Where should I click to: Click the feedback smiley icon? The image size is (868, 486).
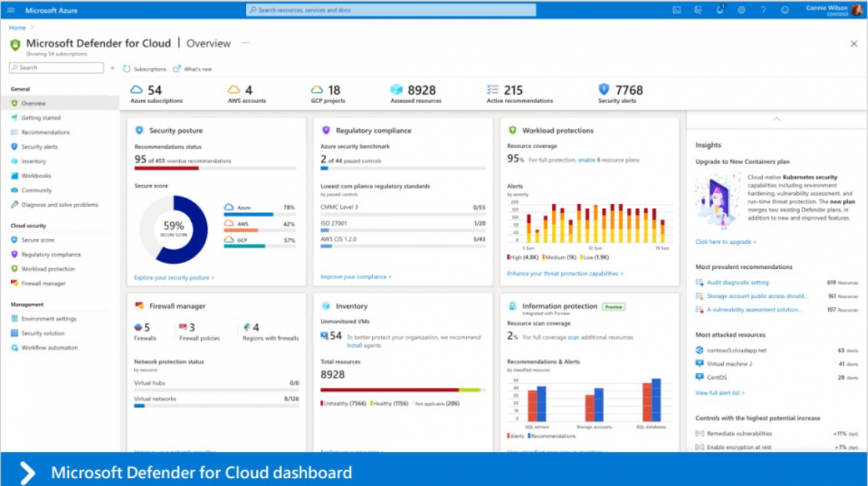click(785, 10)
